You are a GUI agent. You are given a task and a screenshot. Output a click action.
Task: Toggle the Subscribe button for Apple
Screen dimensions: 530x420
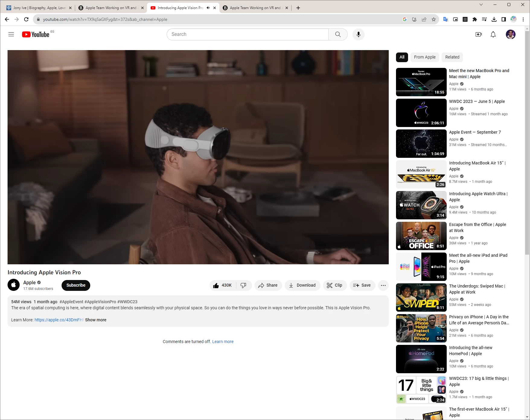tap(76, 285)
